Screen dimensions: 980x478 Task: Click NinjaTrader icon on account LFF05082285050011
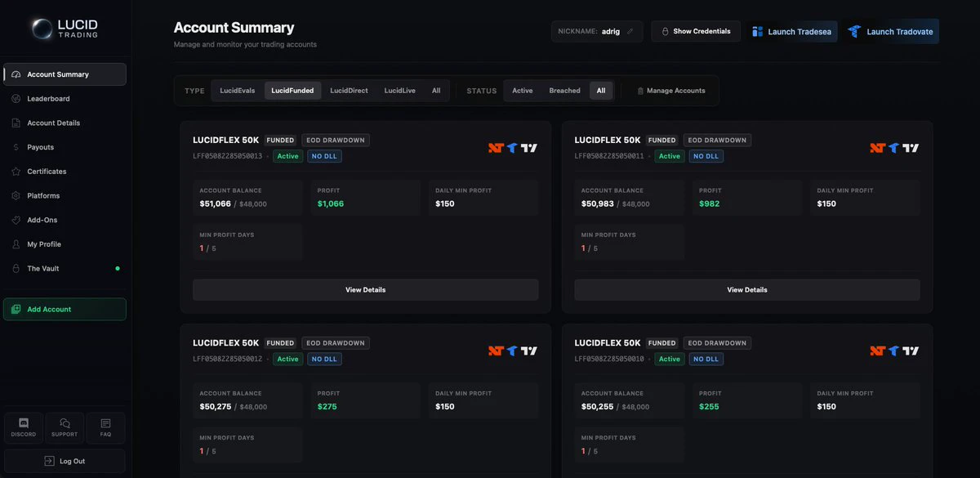pos(877,148)
